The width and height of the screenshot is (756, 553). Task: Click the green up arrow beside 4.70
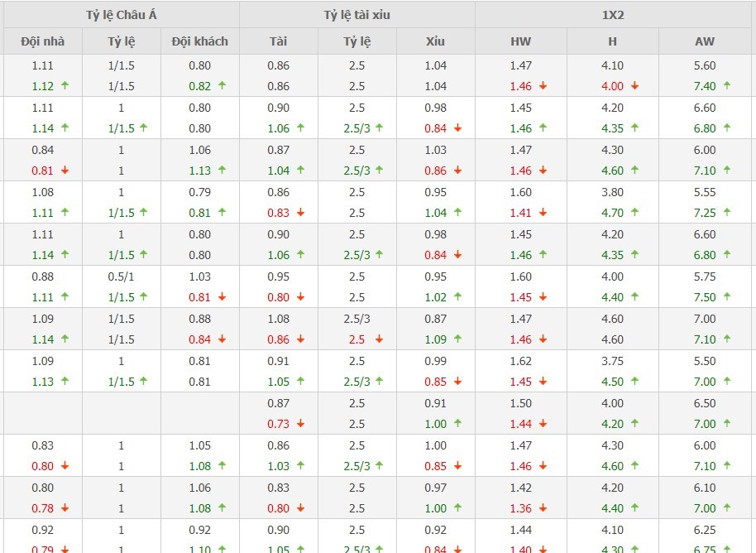pos(634,212)
